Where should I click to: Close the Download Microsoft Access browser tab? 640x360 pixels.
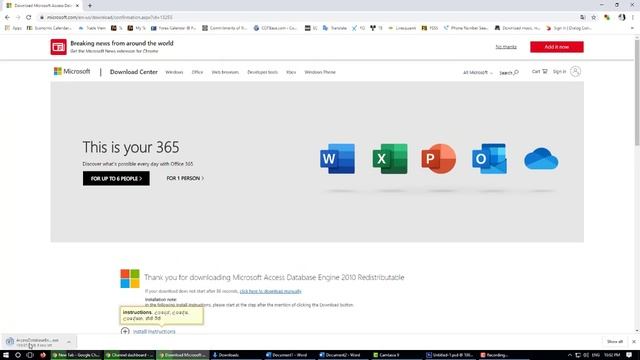[77, 6]
